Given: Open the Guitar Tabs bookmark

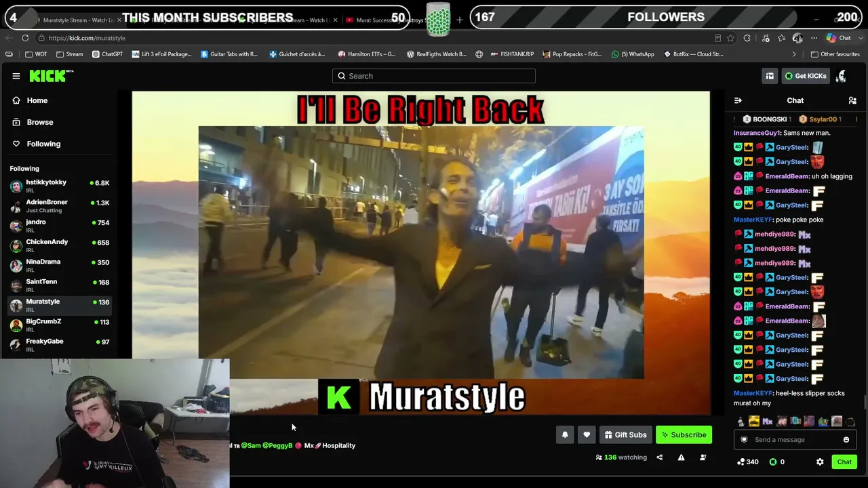Looking at the screenshot, I should 229,54.
